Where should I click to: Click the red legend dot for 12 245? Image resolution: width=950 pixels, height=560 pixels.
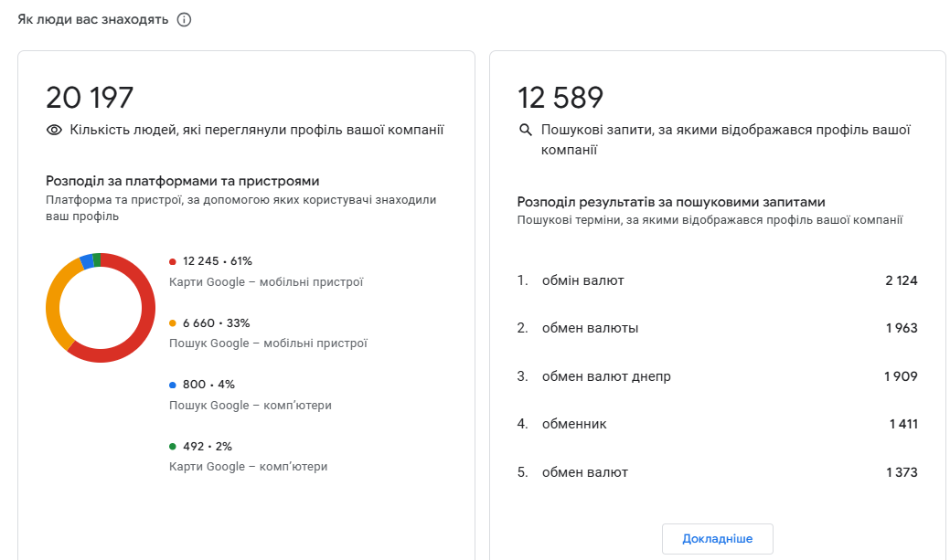[x=172, y=262]
